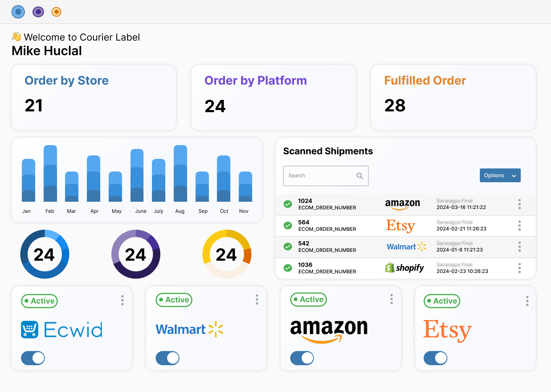Open the kebab menu on the Etsy store card

point(527,301)
